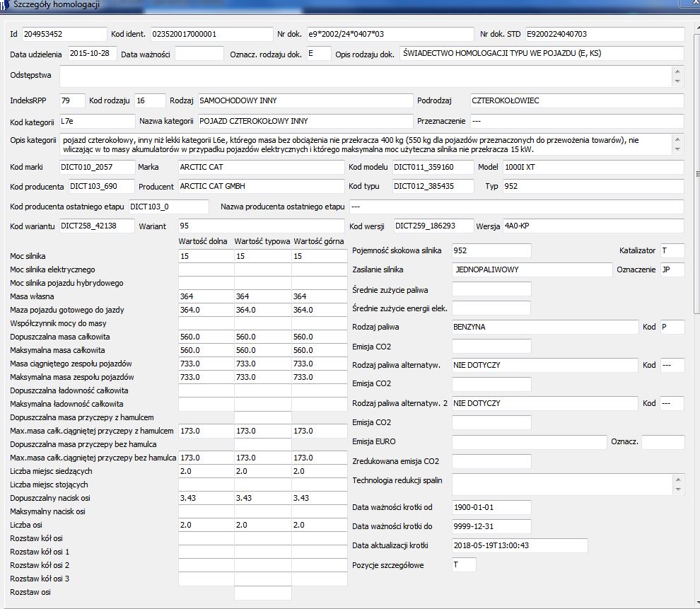Click Zasilanie silnika field JEDNOPALIWOWY
700x609 pixels.
coord(532,269)
